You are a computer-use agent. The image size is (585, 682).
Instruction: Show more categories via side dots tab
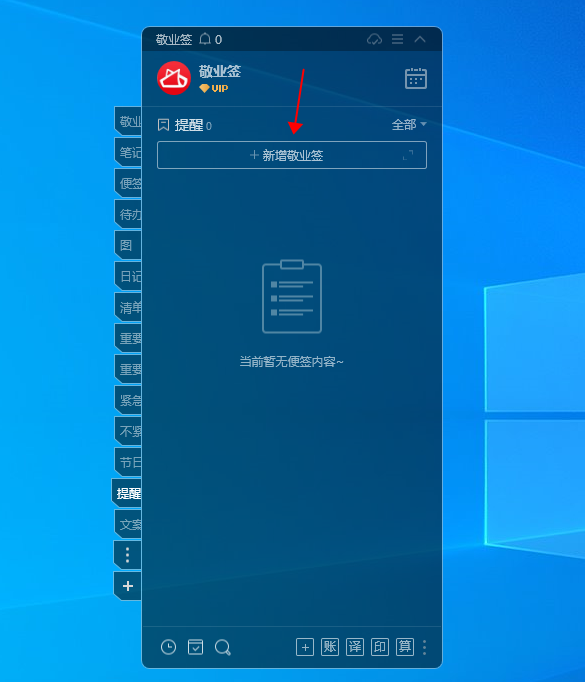pos(127,555)
